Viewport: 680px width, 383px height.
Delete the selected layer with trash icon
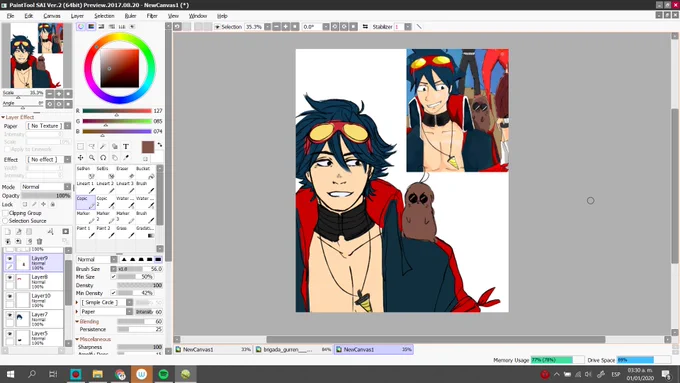39,241
